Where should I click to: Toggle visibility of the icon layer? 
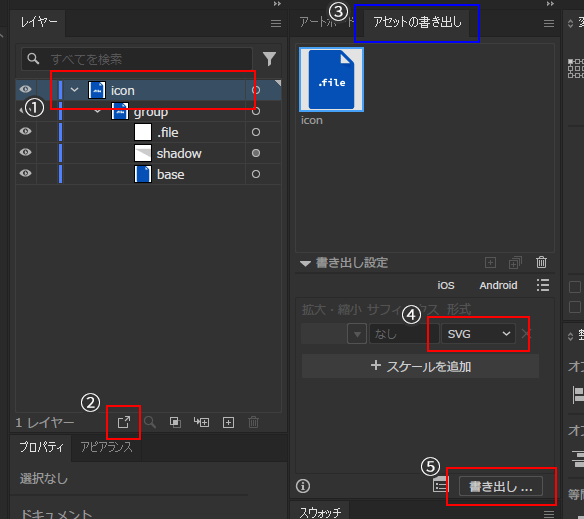(25, 89)
